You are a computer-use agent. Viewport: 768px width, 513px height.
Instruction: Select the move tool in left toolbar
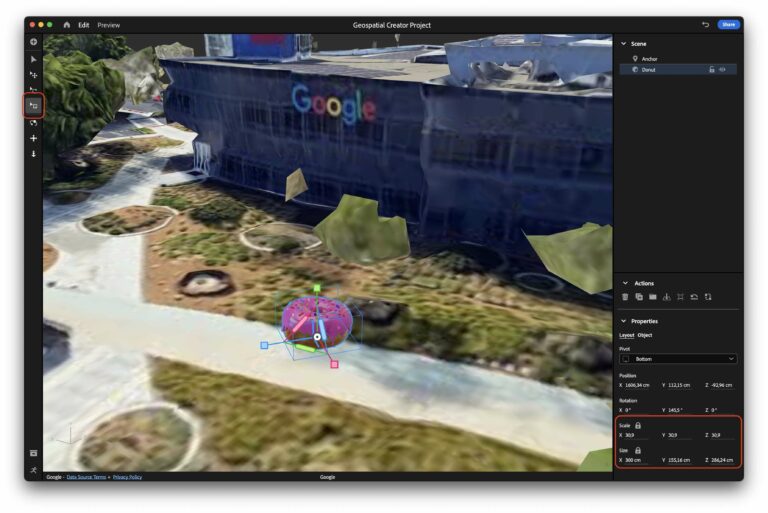[x=33, y=75]
